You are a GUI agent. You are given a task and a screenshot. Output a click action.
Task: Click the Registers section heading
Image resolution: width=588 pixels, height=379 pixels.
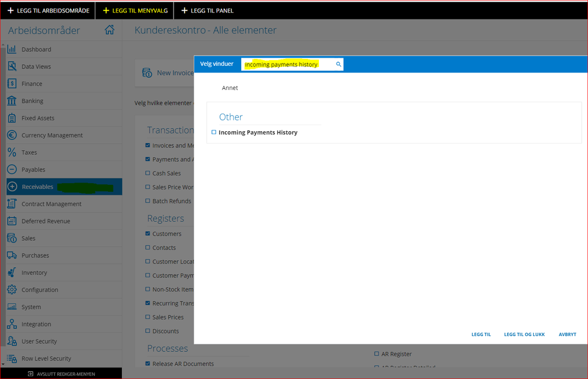pos(165,218)
